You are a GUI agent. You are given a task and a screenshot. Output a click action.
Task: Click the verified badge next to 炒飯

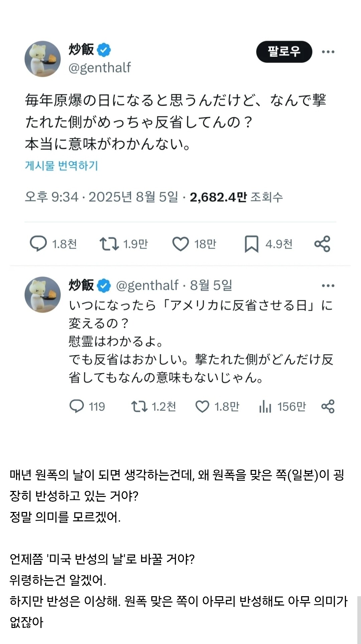(x=104, y=50)
